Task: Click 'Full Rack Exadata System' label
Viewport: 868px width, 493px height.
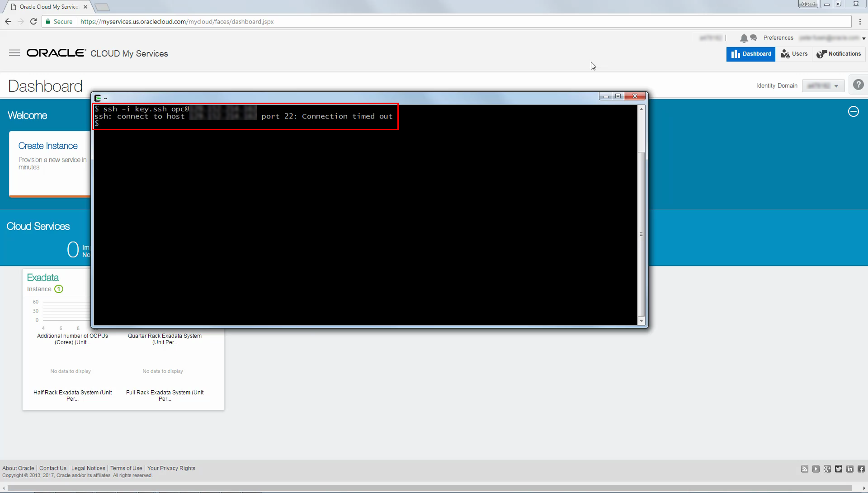Action: (165, 395)
